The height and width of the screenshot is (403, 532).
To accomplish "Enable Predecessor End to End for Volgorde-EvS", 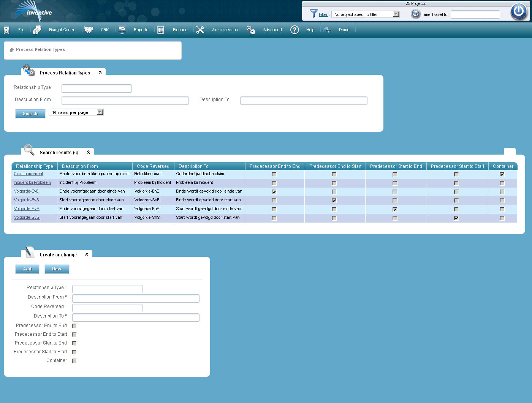I will 274,200.
